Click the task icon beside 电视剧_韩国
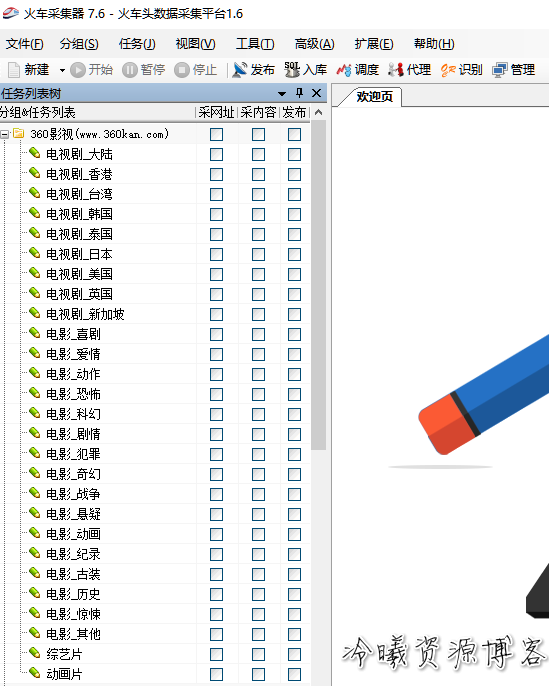The width and height of the screenshot is (549, 686). 35,213
